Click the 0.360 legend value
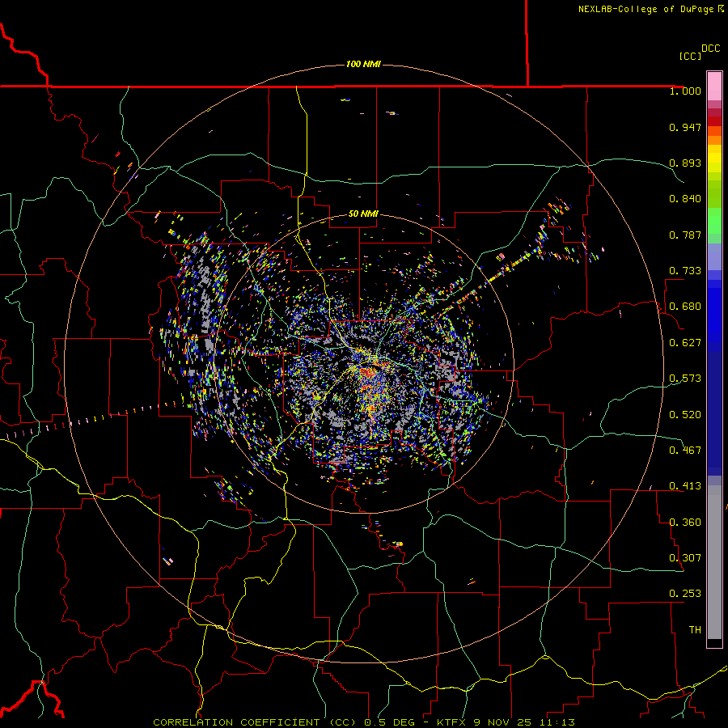This screenshot has width=728, height=728. (685, 523)
